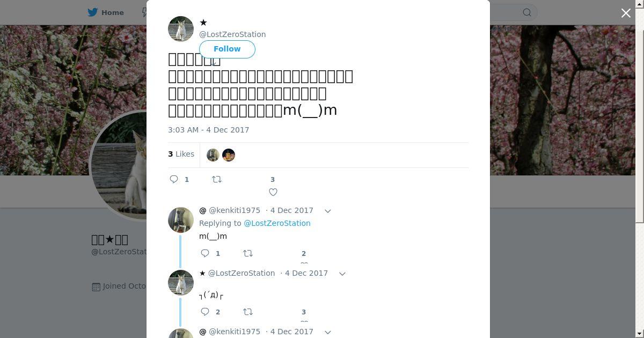Click reply icon on kenkiti1975's m(__)m reply
This screenshot has width=644, height=338.
tap(205, 253)
